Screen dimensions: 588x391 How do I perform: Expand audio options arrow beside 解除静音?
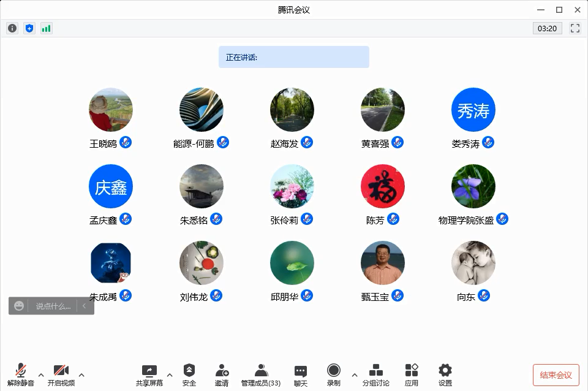[x=41, y=375]
